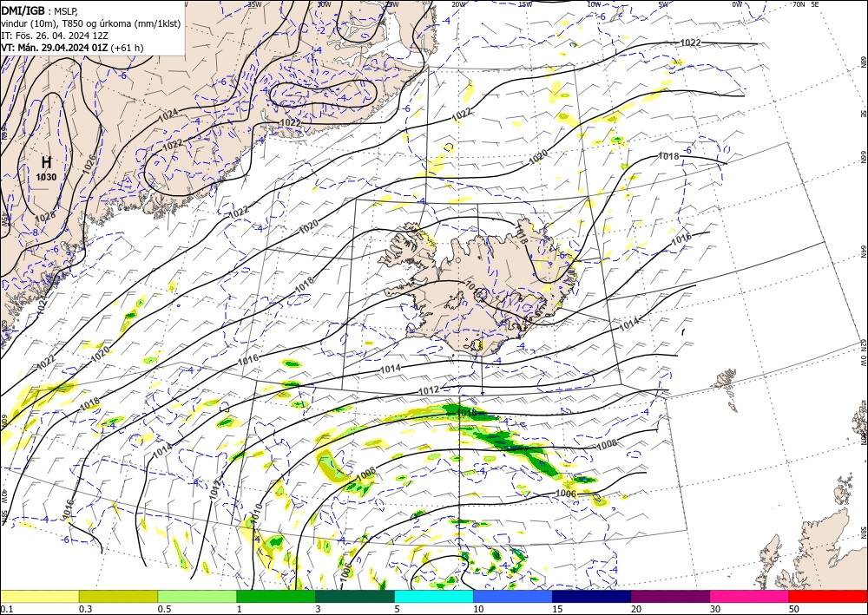Click the 30W longitude label at top
The width and height of the screenshot is (868, 615).
tap(325, 4)
